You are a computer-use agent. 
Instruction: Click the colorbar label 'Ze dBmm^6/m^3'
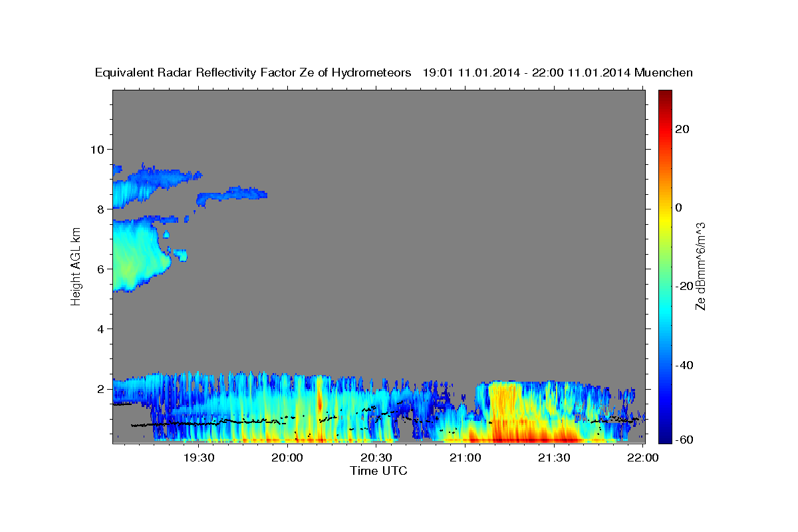pos(700,266)
